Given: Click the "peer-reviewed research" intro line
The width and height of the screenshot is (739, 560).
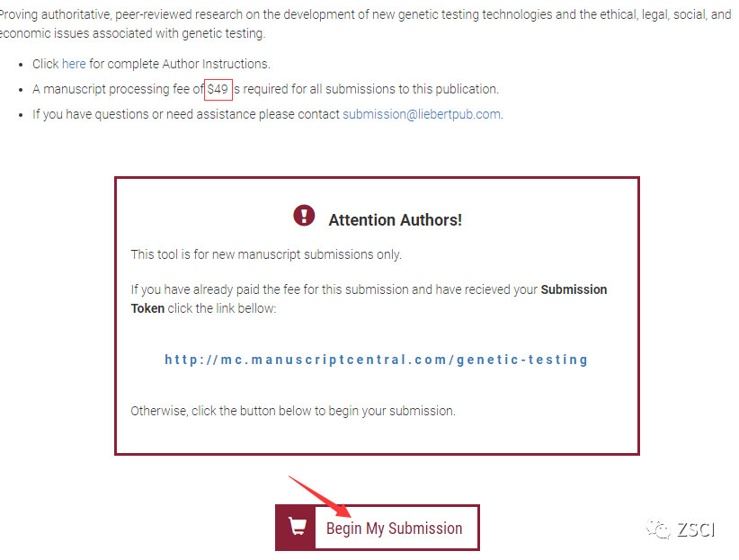Looking at the screenshot, I should click(364, 15).
